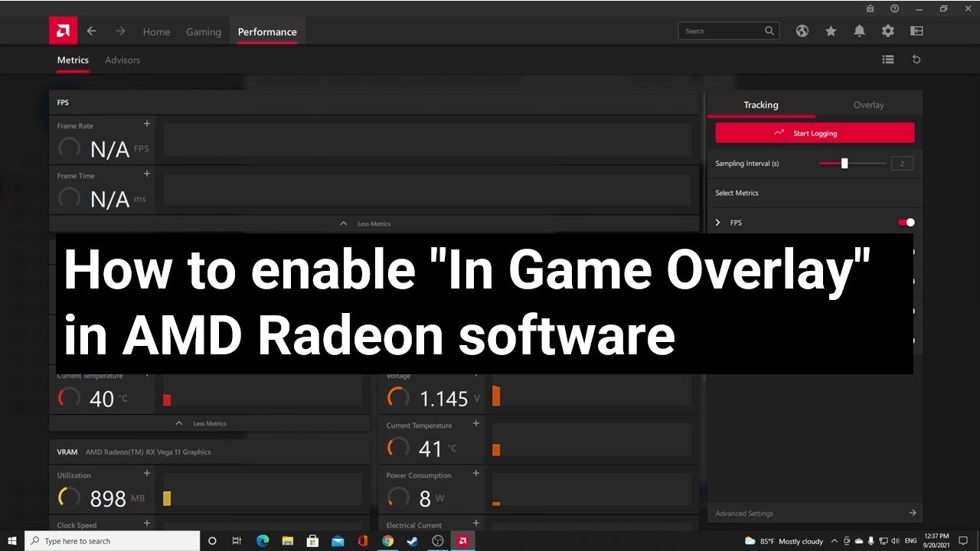Go forward with the right arrow

coord(120,31)
